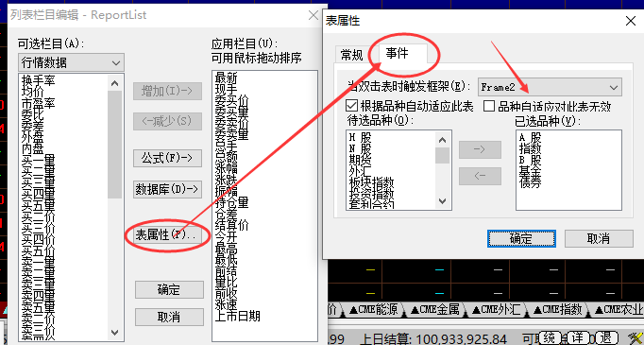Confirm with 确定 in 表属性 dialog
The width and height of the screenshot is (644, 345).
pos(521,238)
